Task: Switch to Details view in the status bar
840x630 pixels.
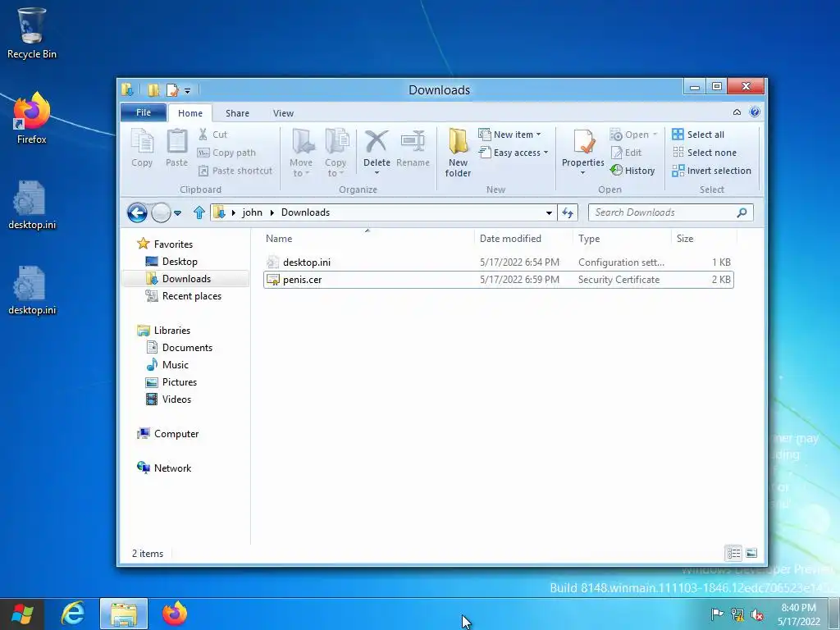Action: point(733,553)
